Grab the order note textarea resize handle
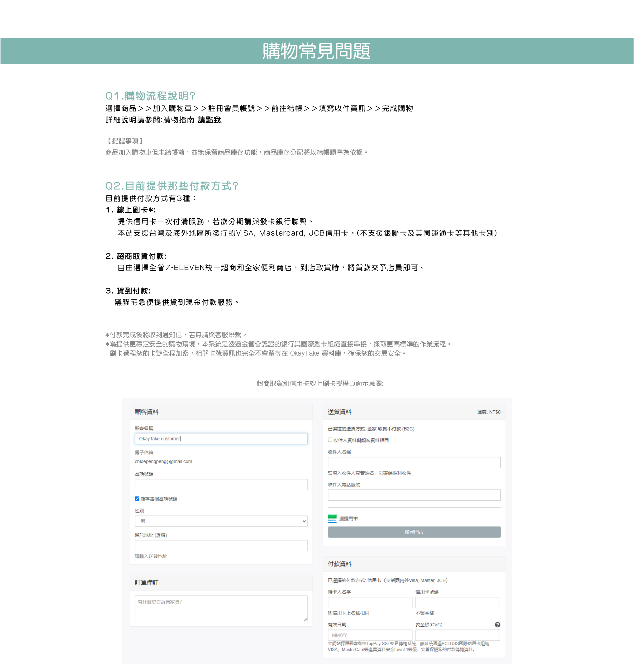Image resolution: width=634 pixels, height=672 pixels. click(x=305, y=619)
